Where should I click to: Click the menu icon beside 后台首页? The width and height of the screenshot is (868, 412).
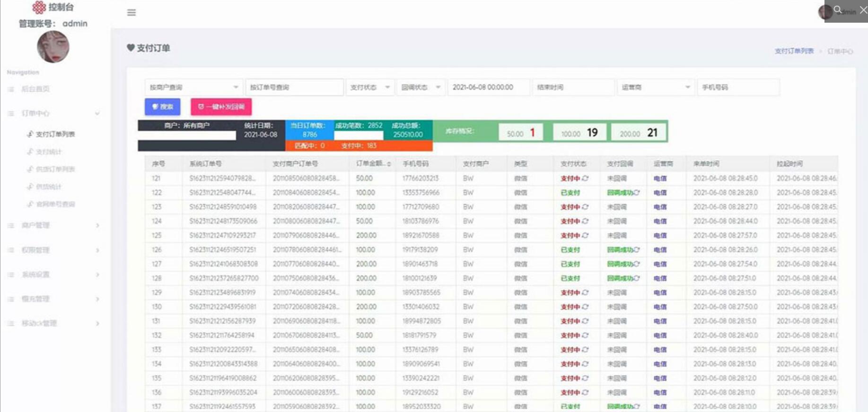click(x=11, y=89)
